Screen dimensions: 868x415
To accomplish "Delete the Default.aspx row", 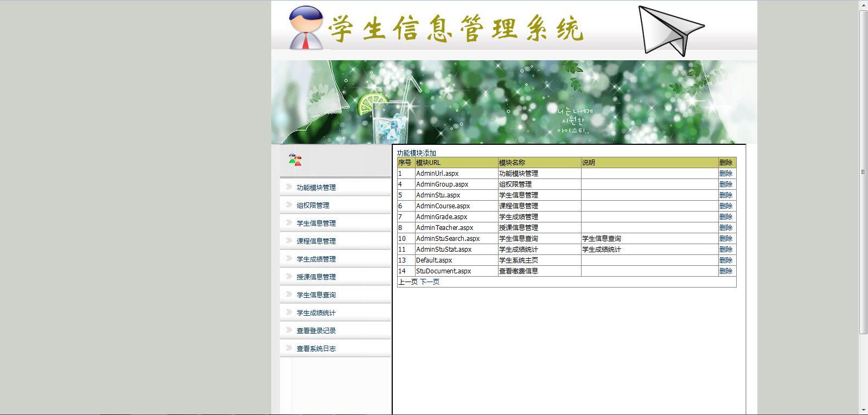I will point(726,260).
